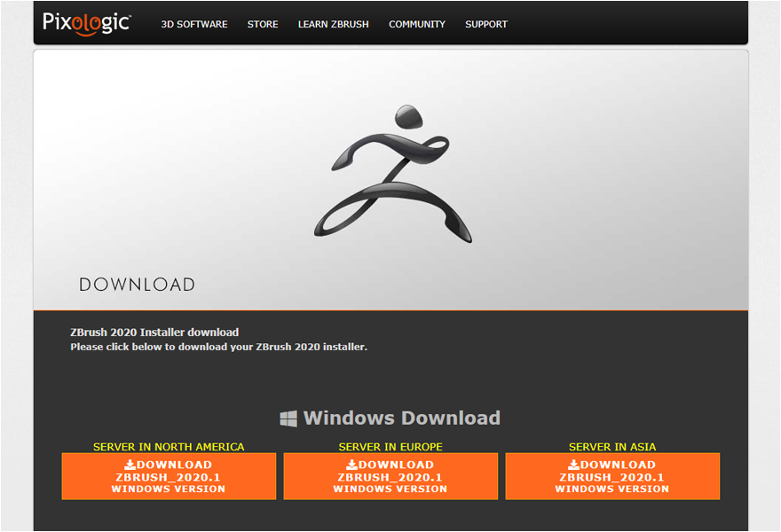Download ZBrush 2020.1 from Asia server

tap(612, 477)
